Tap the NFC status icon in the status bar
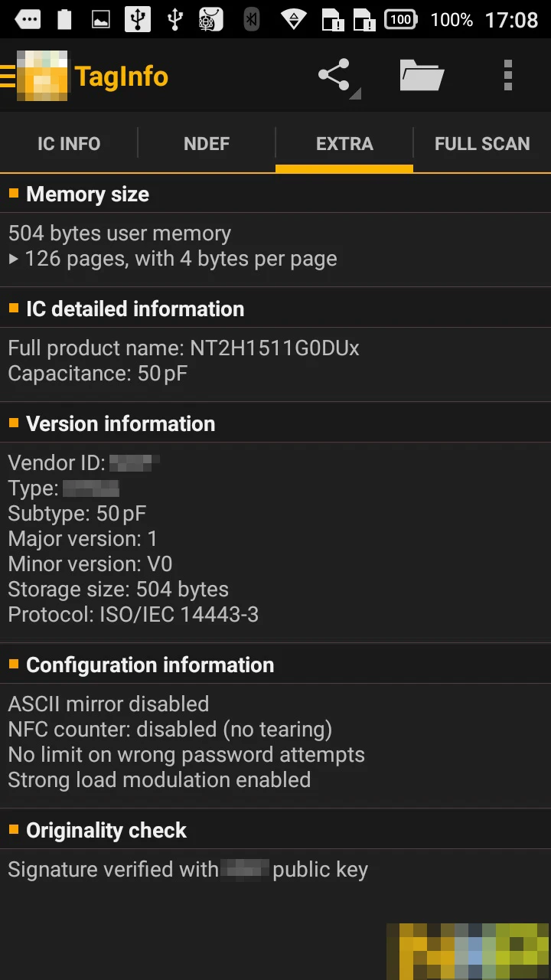 pyautogui.click(x=294, y=19)
